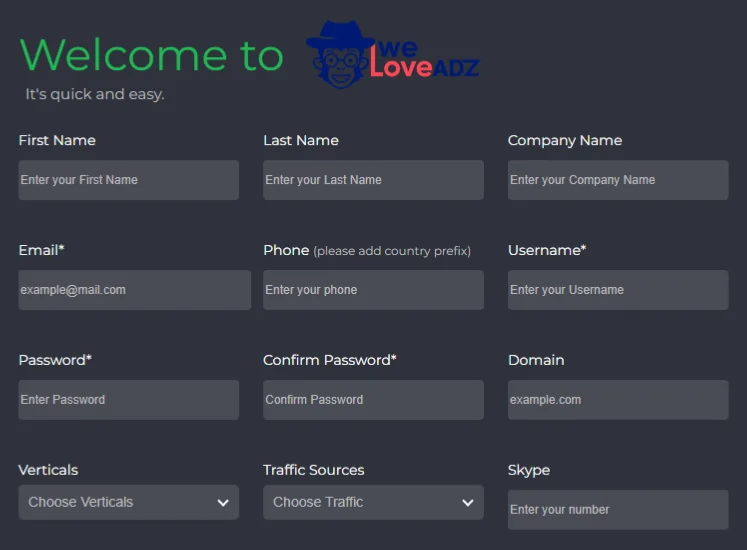The width and height of the screenshot is (747, 550).
Task: Click the 'Phone' label word
Action: click(286, 250)
